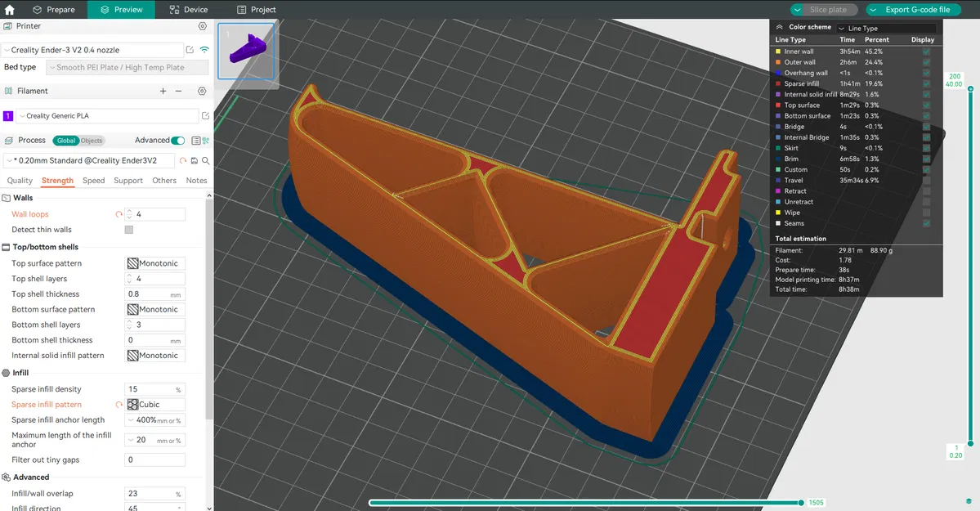
Task: Edit the Creality Generic PLA preset
Action: pyautogui.click(x=205, y=116)
